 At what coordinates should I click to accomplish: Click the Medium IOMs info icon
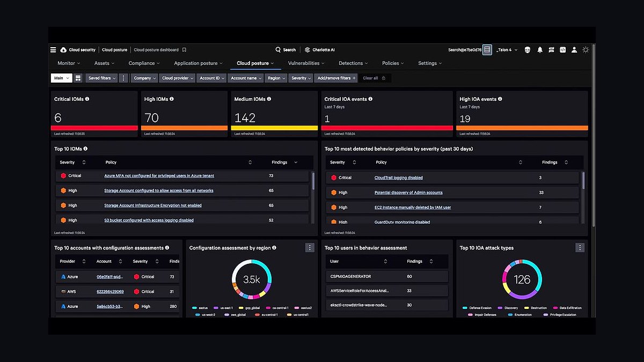tap(269, 99)
